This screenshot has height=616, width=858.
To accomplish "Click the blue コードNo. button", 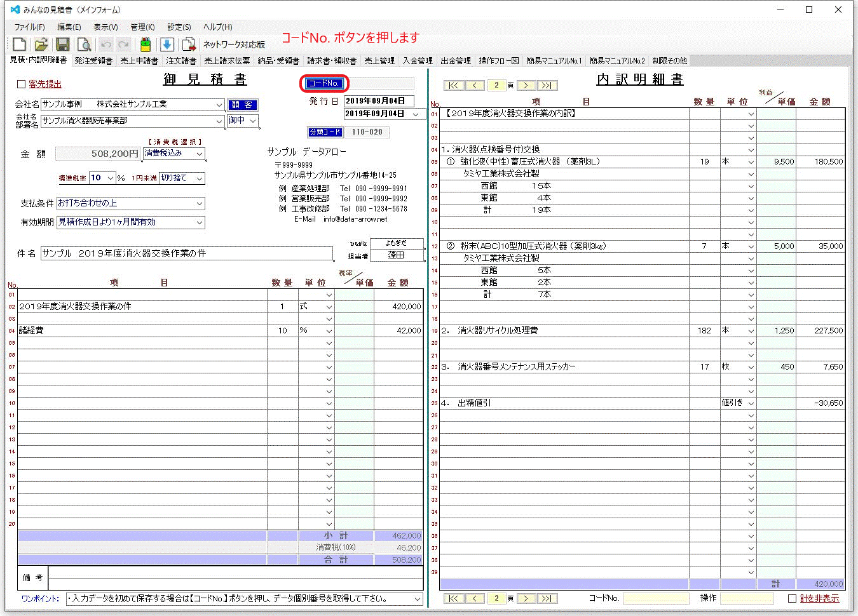I will [x=324, y=84].
